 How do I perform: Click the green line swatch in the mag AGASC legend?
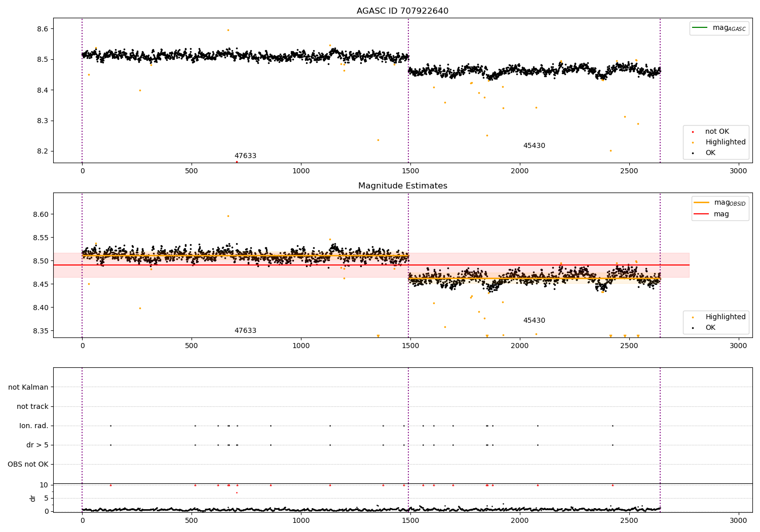[x=700, y=27]
